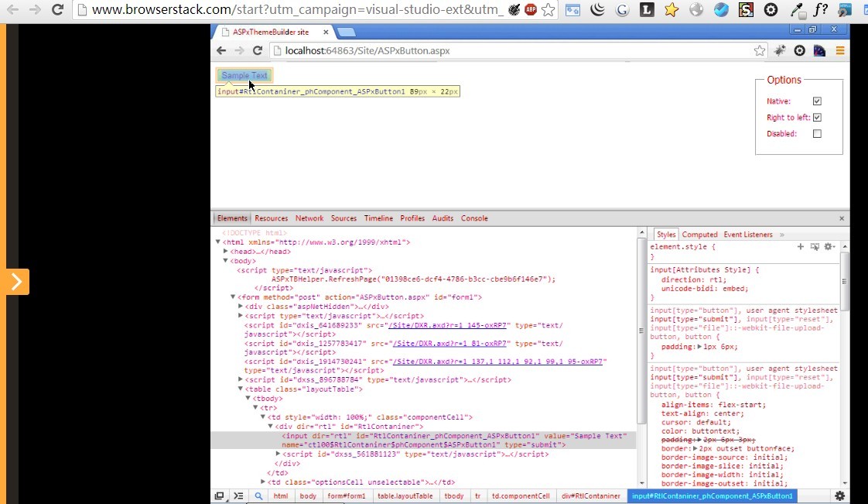Switch to the Computed styles tab

click(x=699, y=235)
